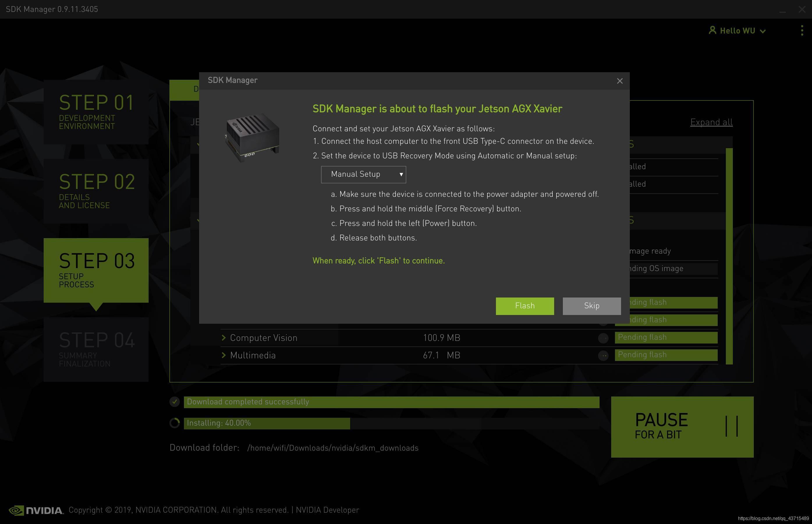The image size is (812, 524).
Task: Close the SDK Manager application window
Action: [802, 9]
